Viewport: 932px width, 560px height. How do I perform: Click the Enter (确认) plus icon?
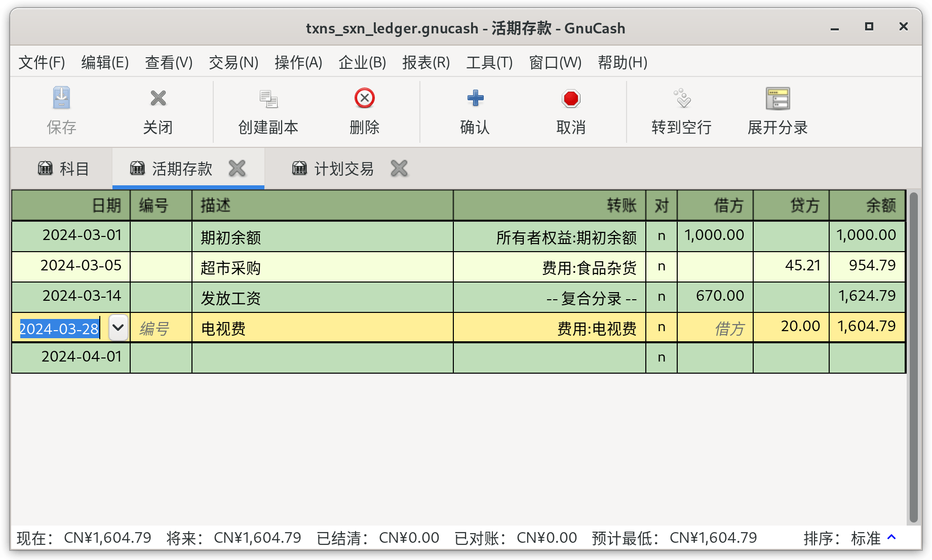point(475,98)
